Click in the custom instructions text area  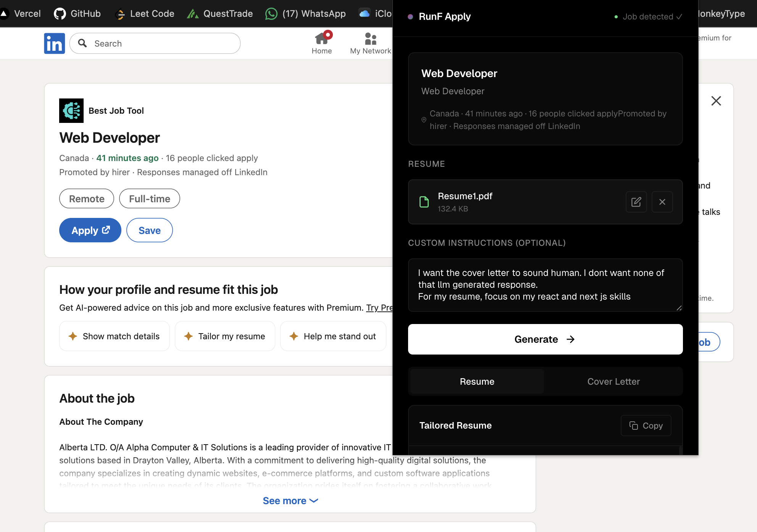(x=545, y=285)
